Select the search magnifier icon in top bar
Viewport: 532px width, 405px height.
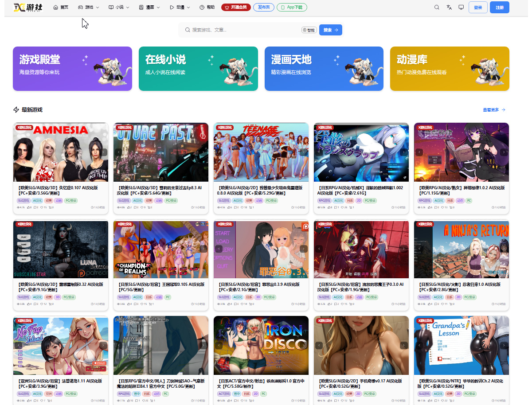436,7
